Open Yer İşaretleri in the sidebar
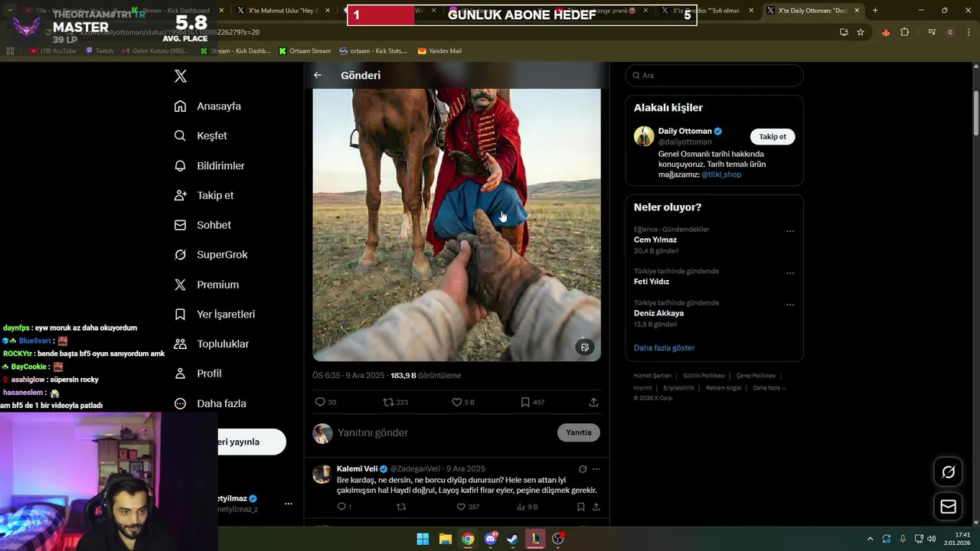This screenshot has width=980, height=551. tap(214, 315)
